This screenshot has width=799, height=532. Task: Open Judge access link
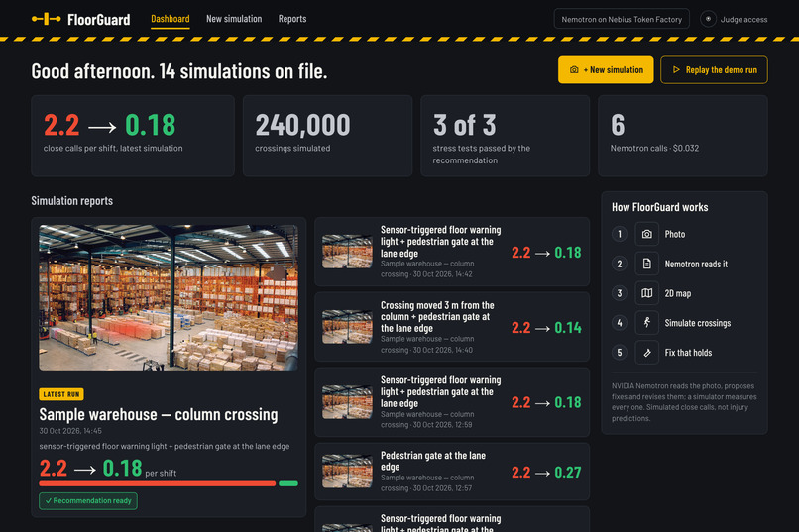tap(743, 20)
